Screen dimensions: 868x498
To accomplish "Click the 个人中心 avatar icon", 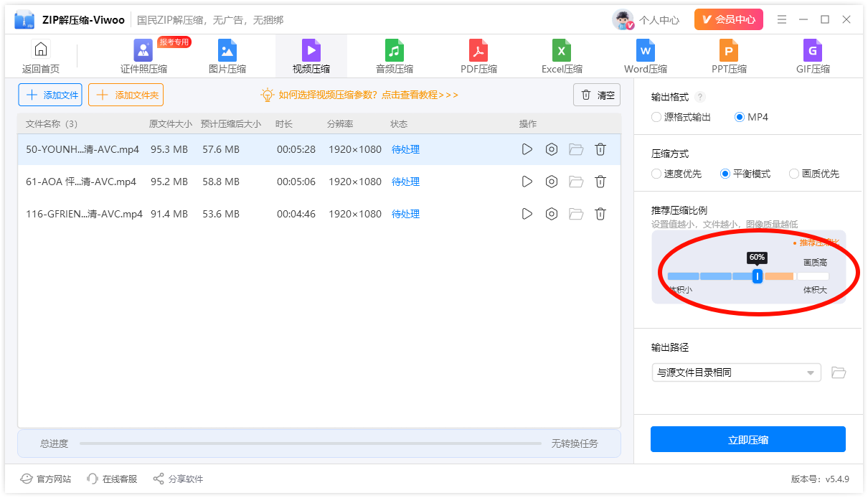I will click(623, 19).
